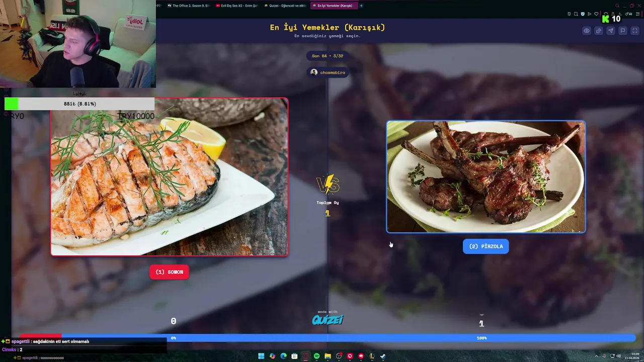Viewport: 644px width, 362px height.
Task: Open Microsoft Store from the taskbar
Action: tap(294, 356)
